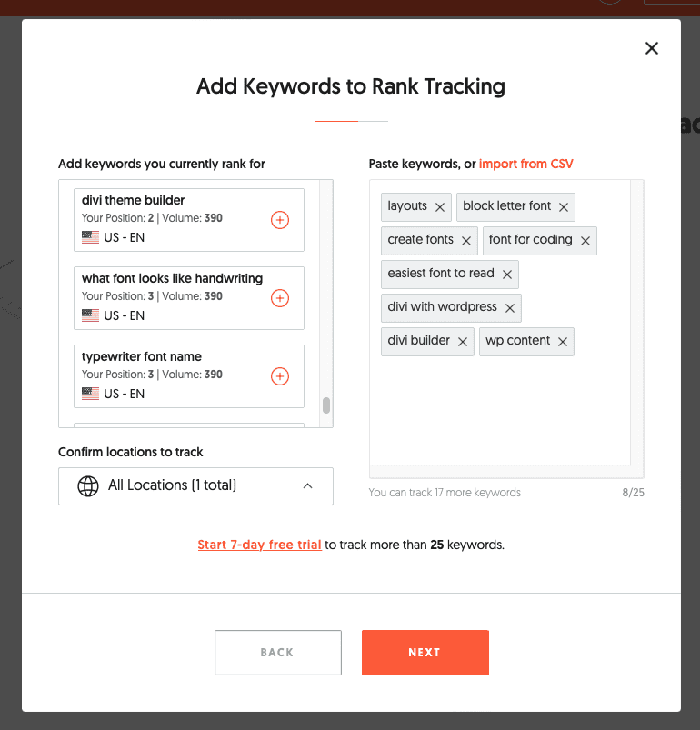Image resolution: width=700 pixels, height=730 pixels.
Task: Add keyword "what font looks like handwriting"
Action: click(279, 297)
